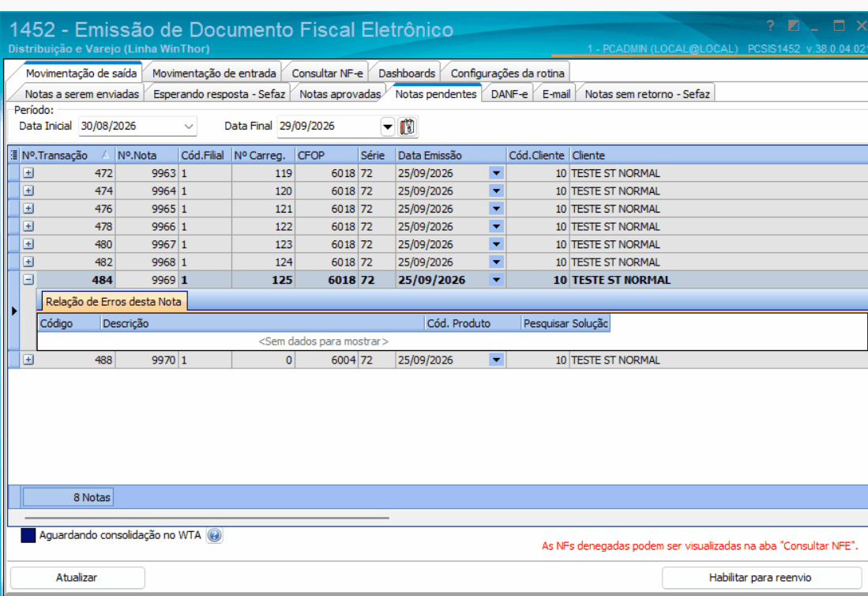Select Esperando resposta - Sefaz tab
This screenshot has width=868, height=596.
click(x=219, y=94)
